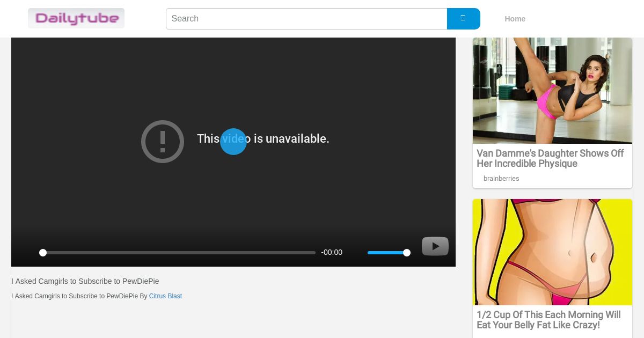Viewport: 644px width, 338px height.
Task: Click the video title below the player
Action: (x=85, y=281)
